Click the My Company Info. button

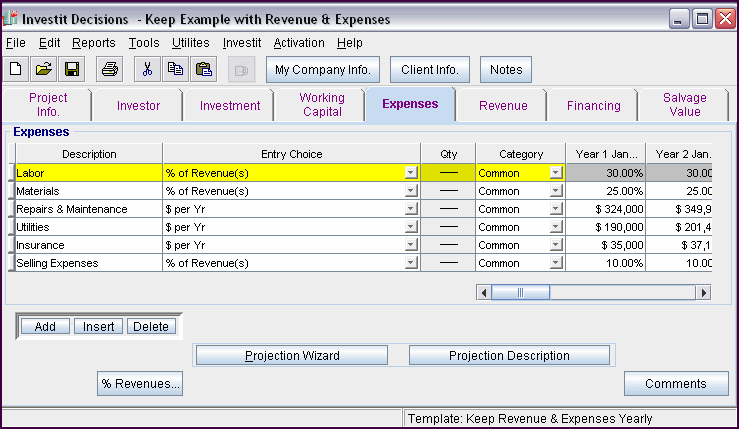coord(323,70)
